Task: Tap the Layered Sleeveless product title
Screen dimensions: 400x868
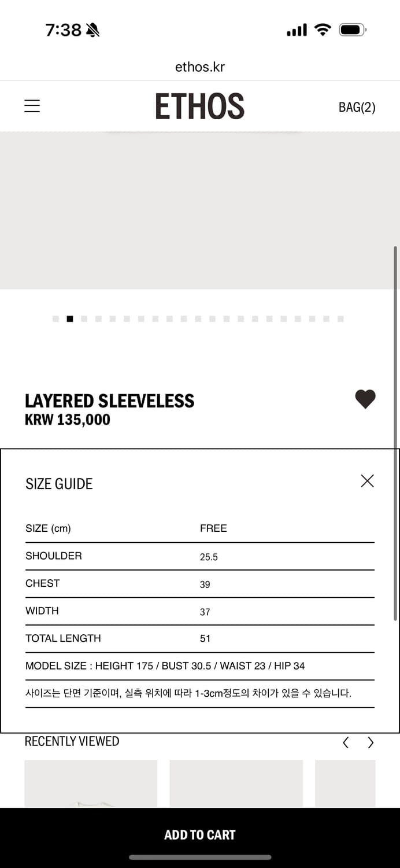Action: click(109, 401)
